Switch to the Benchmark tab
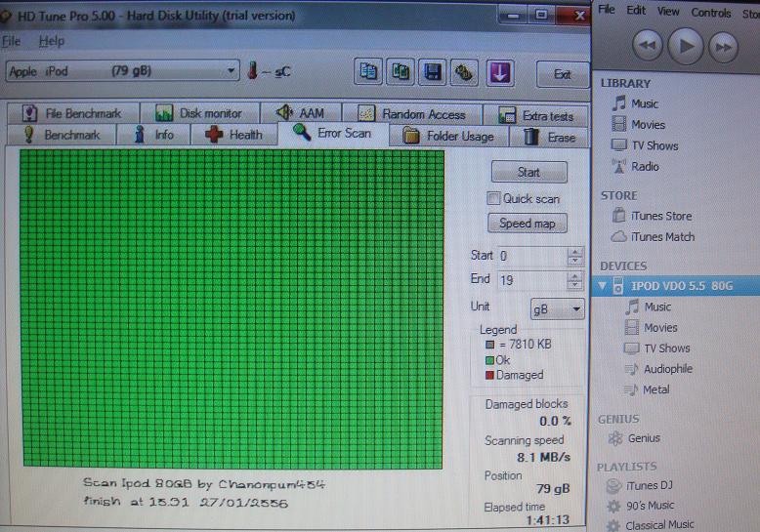This screenshot has height=532, width=760. click(62, 135)
